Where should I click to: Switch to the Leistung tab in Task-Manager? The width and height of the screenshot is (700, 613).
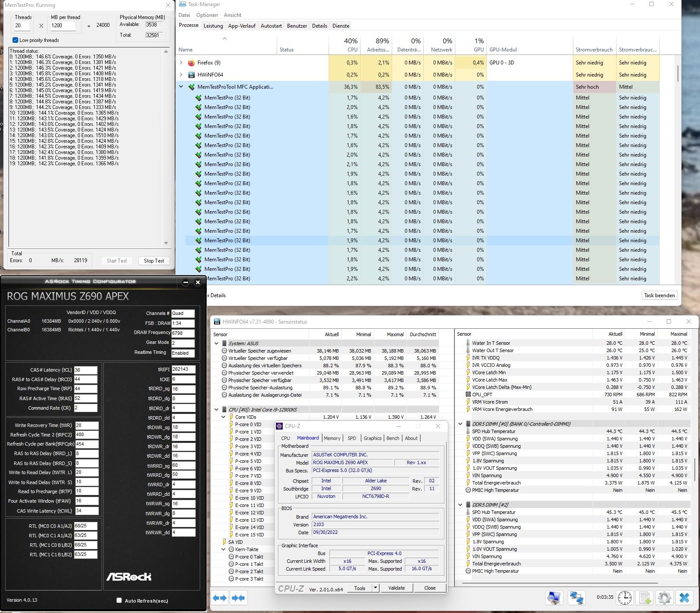pyautogui.click(x=213, y=26)
